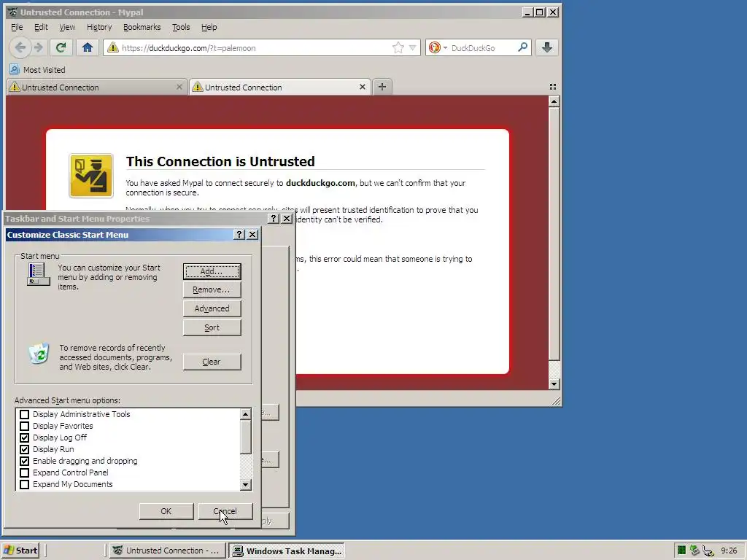Open the Windows Start button
This screenshot has height=560, width=747.
[20, 551]
